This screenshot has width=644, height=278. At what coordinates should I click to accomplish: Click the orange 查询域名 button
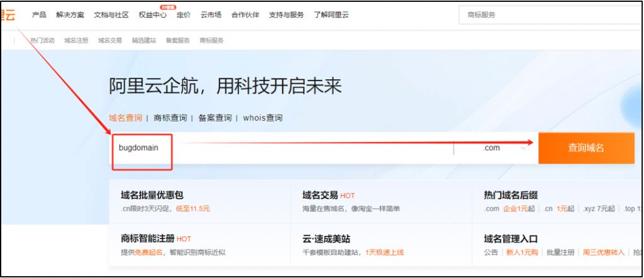pos(586,148)
